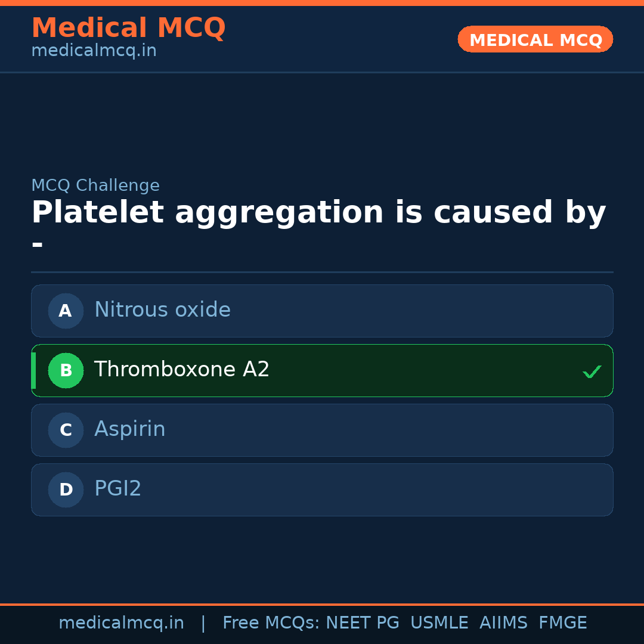Screen dimensions: 644x644
Task: Click the orange MEDICAL MCQ badge
Action: (x=535, y=39)
